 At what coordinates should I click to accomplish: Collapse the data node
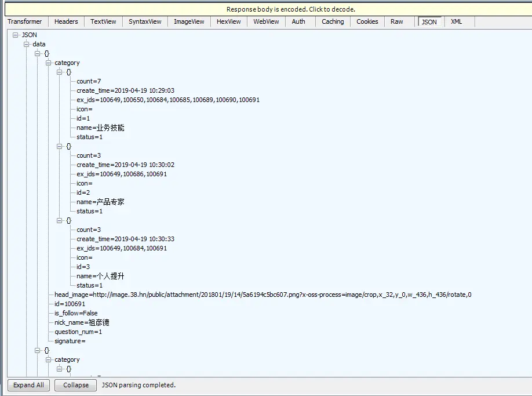(26, 44)
